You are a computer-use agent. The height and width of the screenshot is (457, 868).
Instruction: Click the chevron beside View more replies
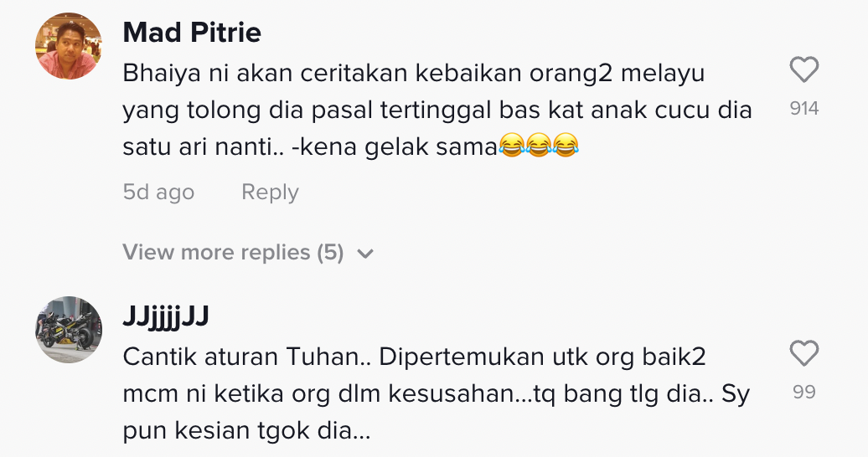click(x=365, y=254)
